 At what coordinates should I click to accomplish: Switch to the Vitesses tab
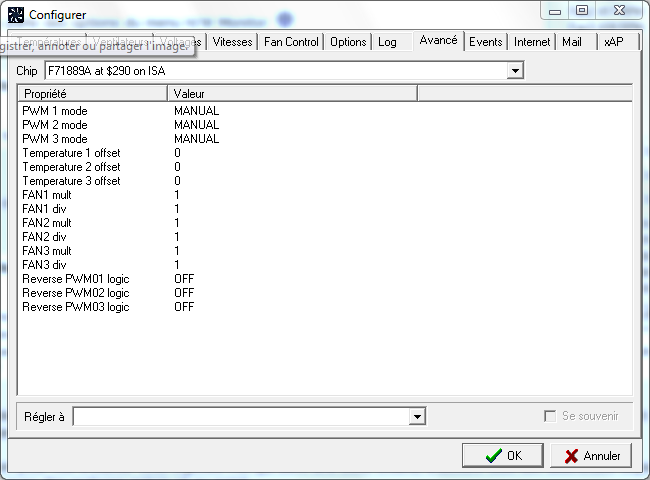click(232, 42)
